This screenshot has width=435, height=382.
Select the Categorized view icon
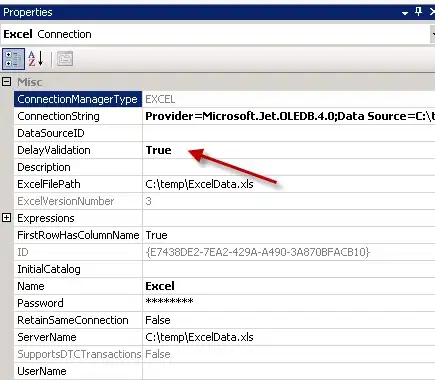point(13,59)
